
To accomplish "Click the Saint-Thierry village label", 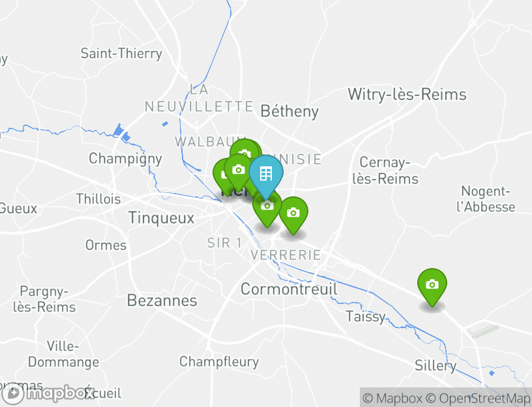I will [x=121, y=53].
